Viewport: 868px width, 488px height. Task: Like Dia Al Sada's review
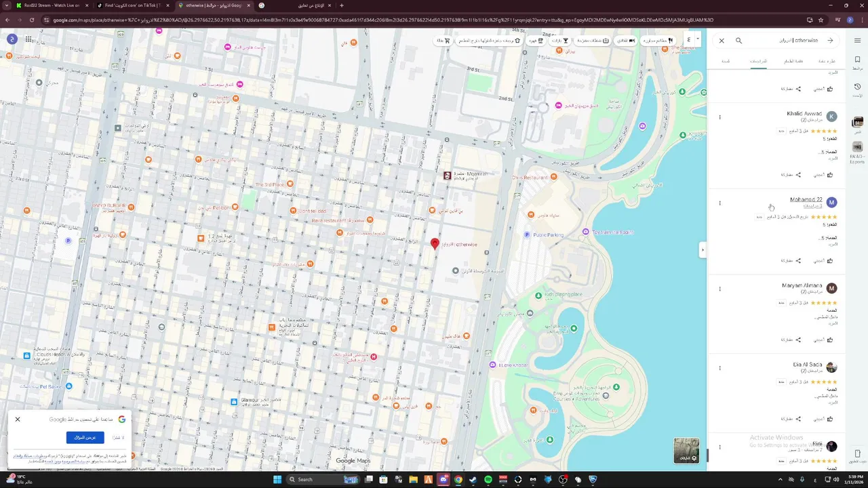823,419
